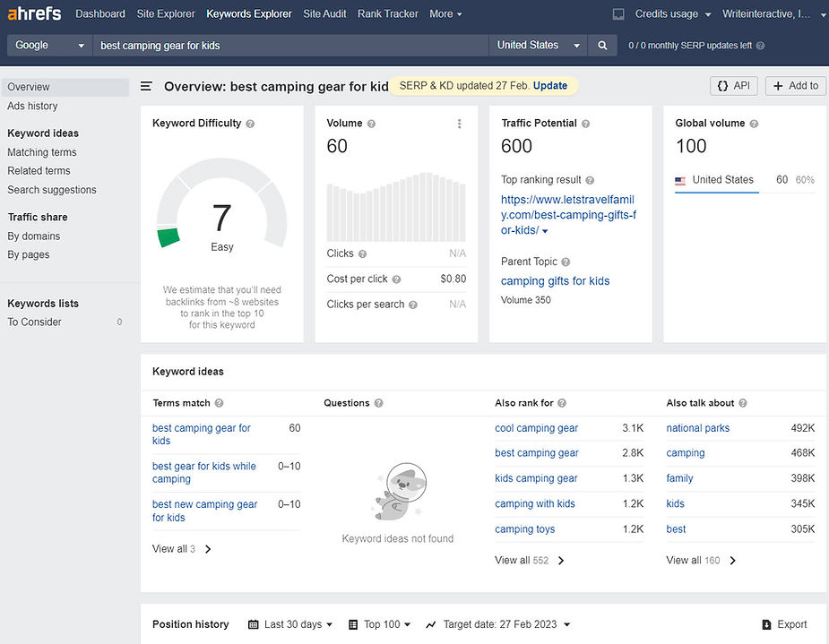Click the best gear for kids while camping link
The width and height of the screenshot is (829, 644).
tap(204, 473)
